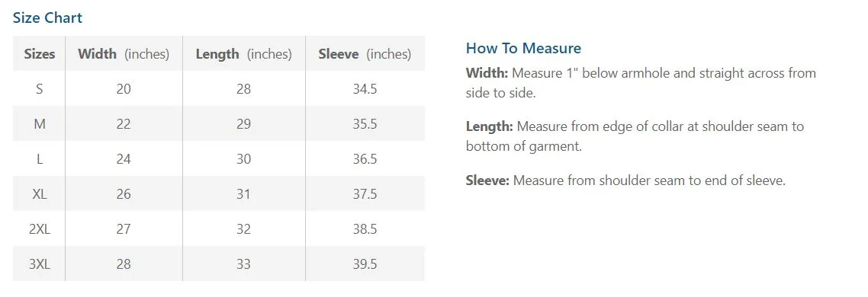Screen dimensions: 868x297
Task: Click the Width (inches) column header
Action: point(124,54)
